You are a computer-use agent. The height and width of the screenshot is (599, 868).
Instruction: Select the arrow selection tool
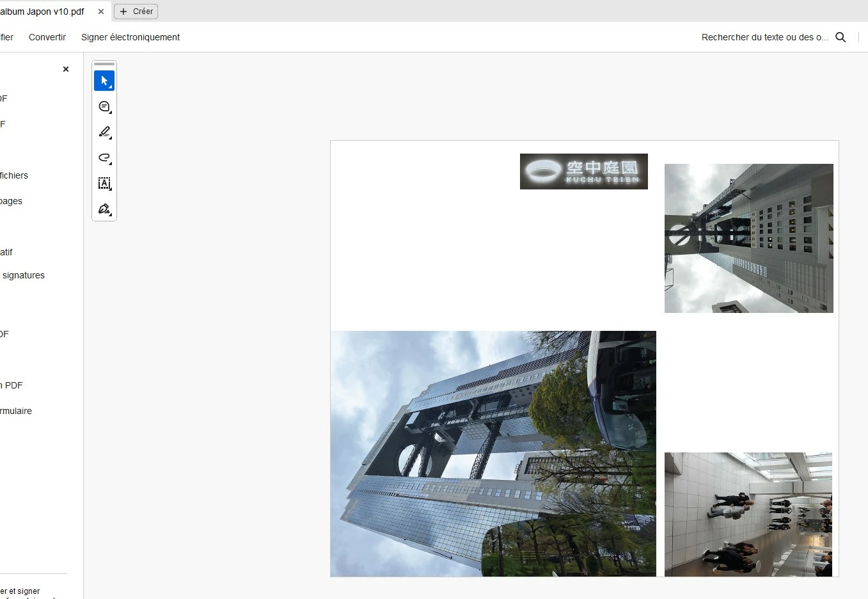(104, 81)
